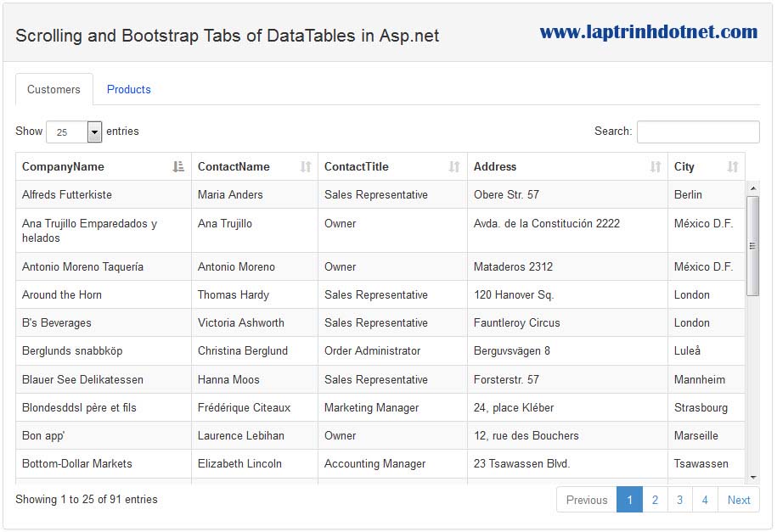Jump to page 2
Image resolution: width=777 pixels, height=532 pixels.
[x=655, y=500]
